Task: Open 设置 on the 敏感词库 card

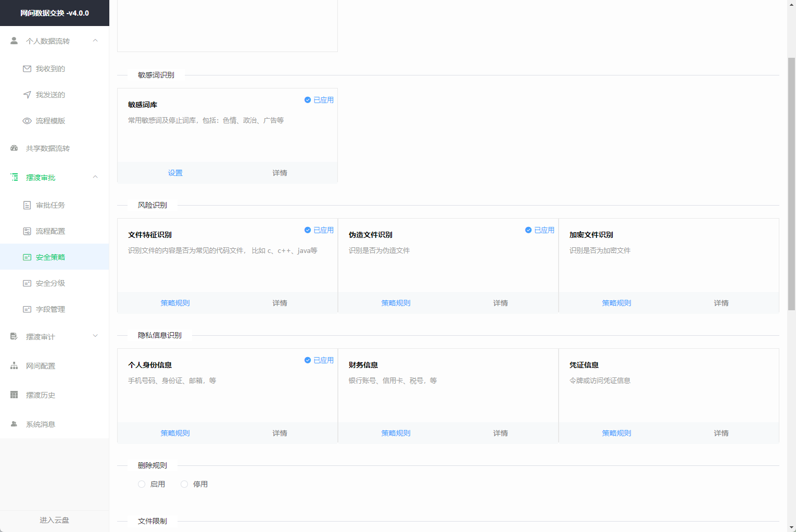Action: pyautogui.click(x=175, y=173)
